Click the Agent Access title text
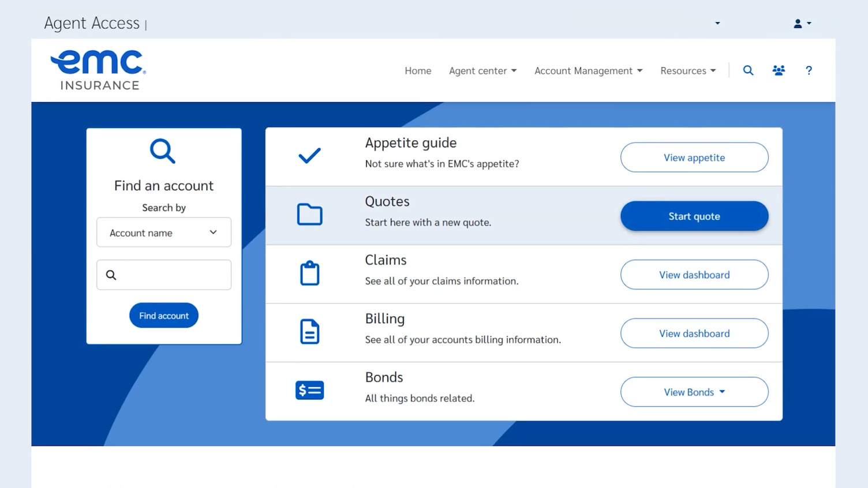The width and height of the screenshot is (868, 488). point(92,23)
